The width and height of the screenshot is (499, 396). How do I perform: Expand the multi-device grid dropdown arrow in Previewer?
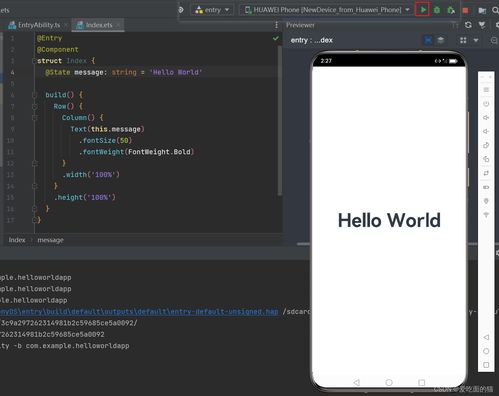[476, 40]
